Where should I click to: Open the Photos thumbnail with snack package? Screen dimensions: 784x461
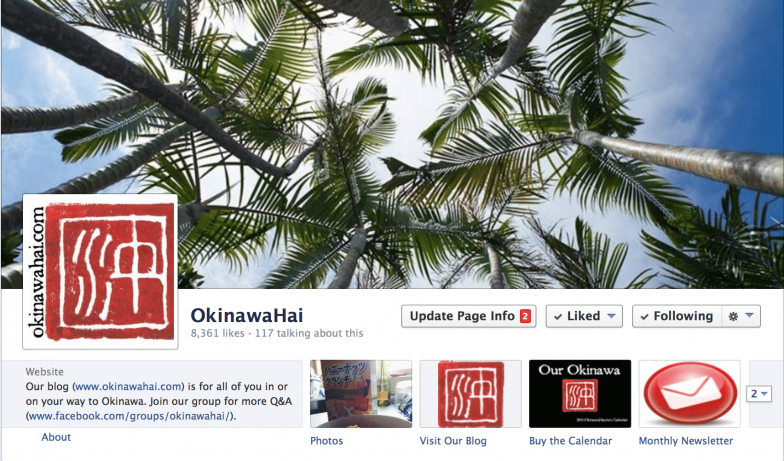point(361,394)
